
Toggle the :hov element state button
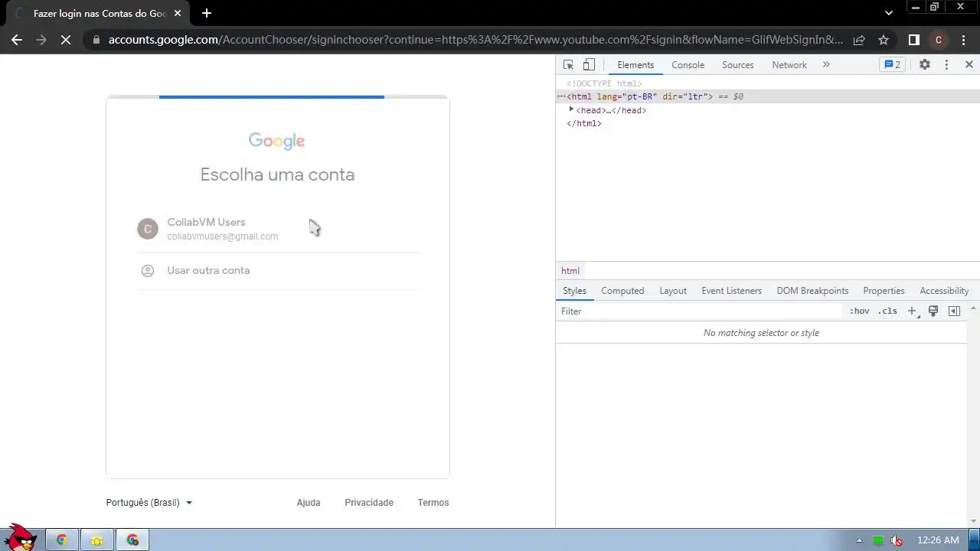point(860,311)
